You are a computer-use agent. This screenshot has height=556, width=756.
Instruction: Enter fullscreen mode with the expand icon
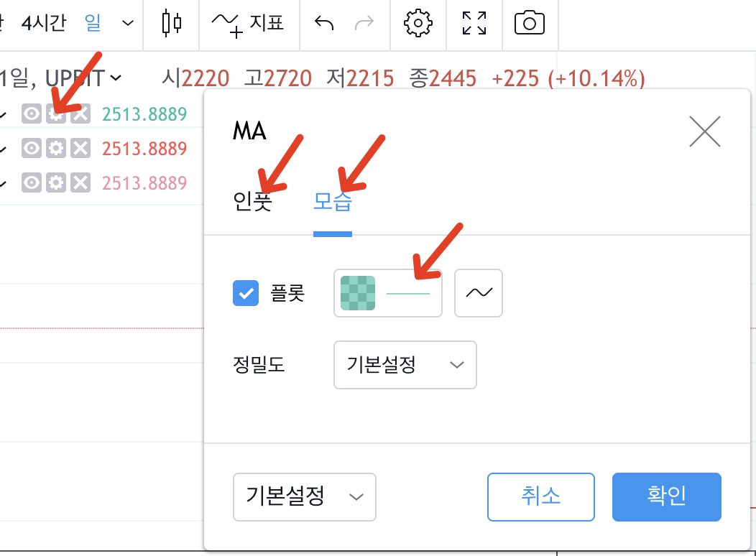[x=474, y=24]
